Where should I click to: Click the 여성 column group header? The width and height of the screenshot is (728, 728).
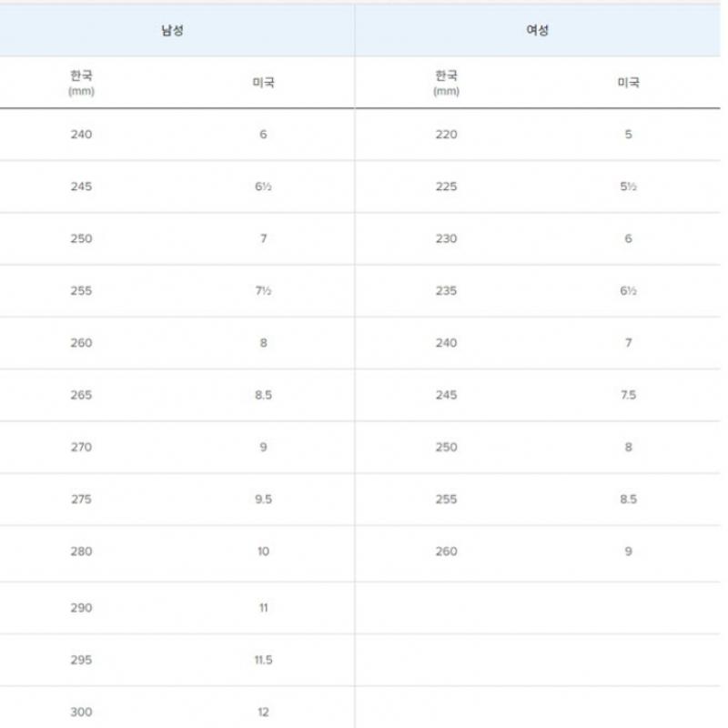pos(537,30)
